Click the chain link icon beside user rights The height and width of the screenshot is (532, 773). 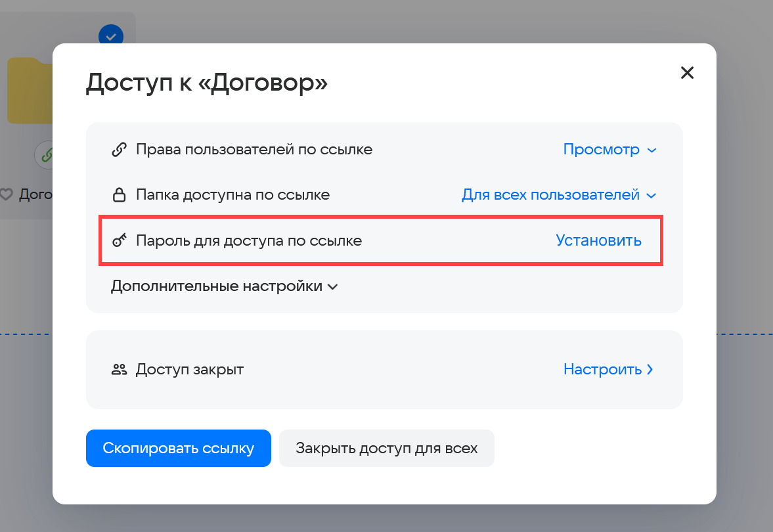click(x=119, y=150)
